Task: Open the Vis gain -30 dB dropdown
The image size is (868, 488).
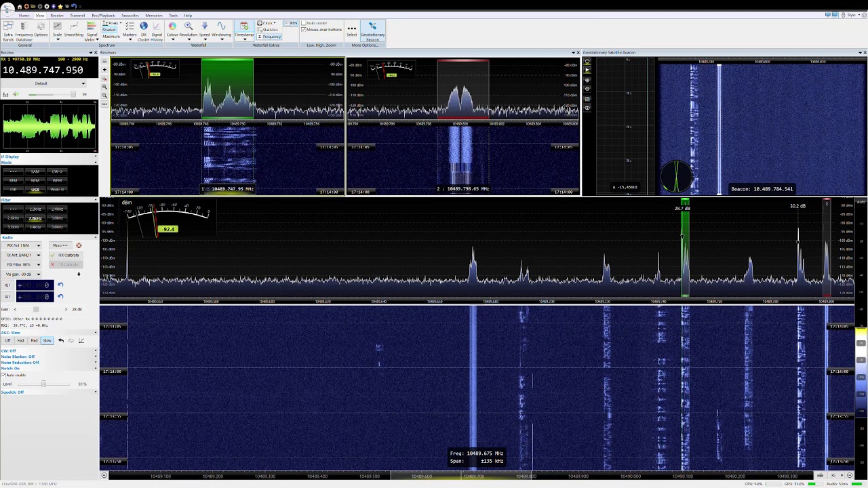Action: tap(23, 274)
